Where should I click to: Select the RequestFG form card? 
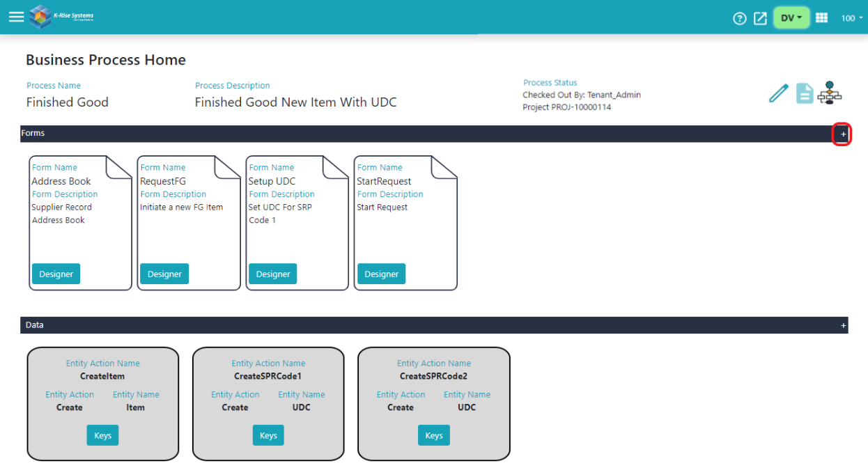(x=189, y=223)
